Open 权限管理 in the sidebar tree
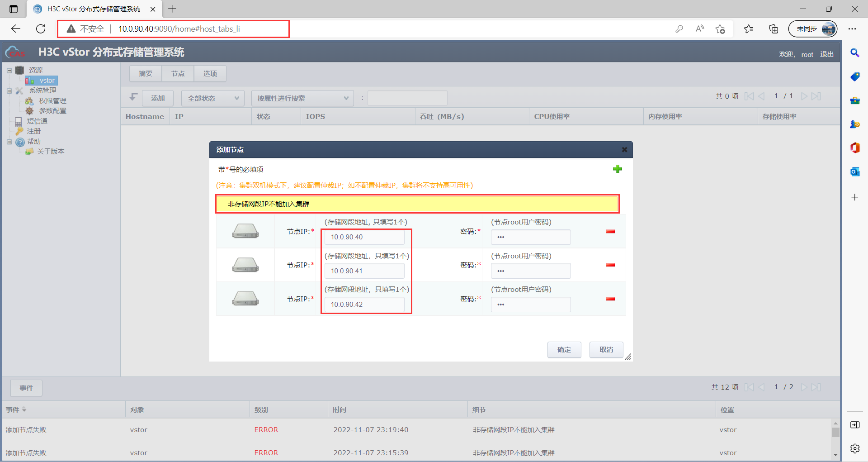Viewport: 868px width, 462px height. tap(52, 101)
